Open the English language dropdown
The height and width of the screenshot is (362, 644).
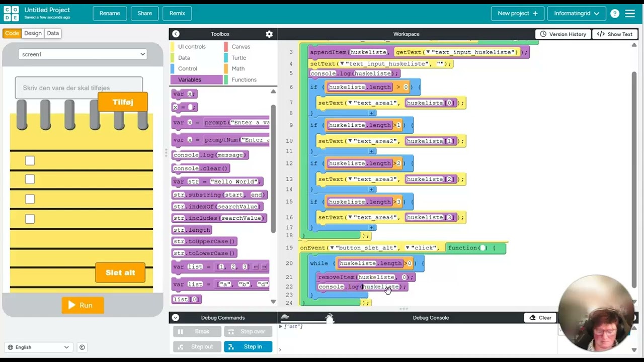pyautogui.click(x=38, y=347)
